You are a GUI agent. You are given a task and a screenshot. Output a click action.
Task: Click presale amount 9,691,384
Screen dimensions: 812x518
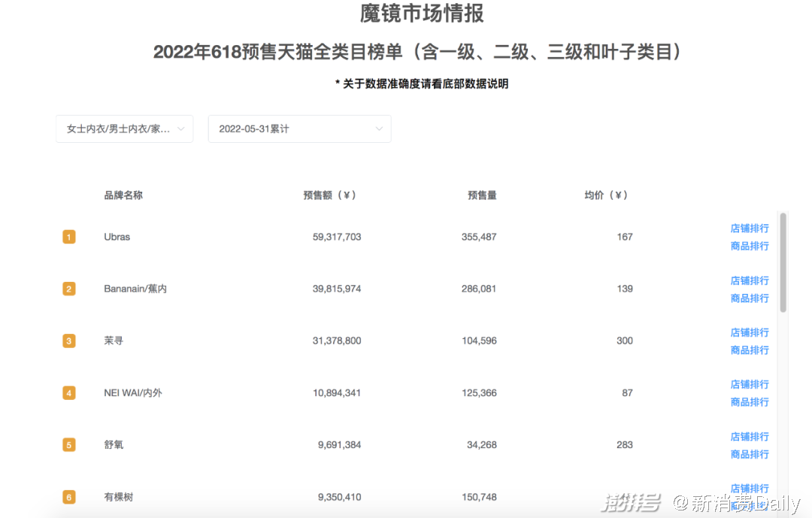click(x=339, y=444)
